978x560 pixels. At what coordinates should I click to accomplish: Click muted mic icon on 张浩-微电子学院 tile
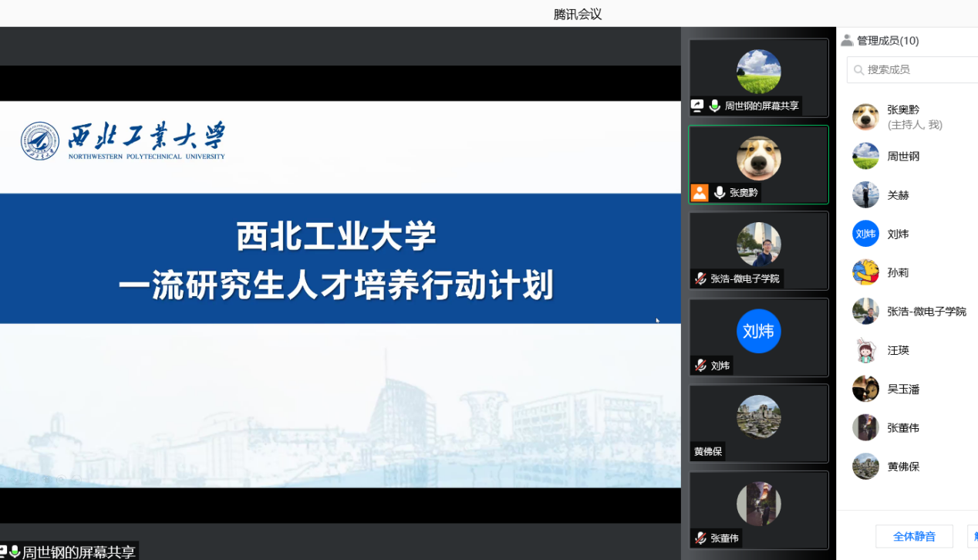click(x=700, y=278)
